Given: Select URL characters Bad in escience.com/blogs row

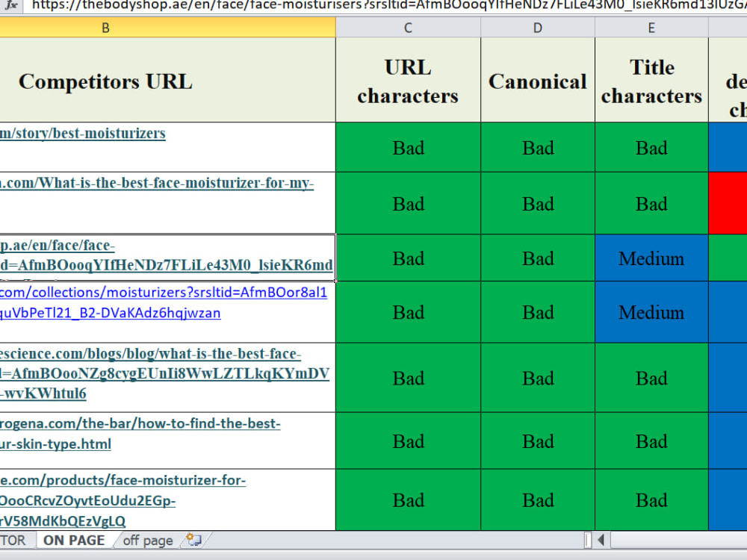Looking at the screenshot, I should (x=409, y=378).
